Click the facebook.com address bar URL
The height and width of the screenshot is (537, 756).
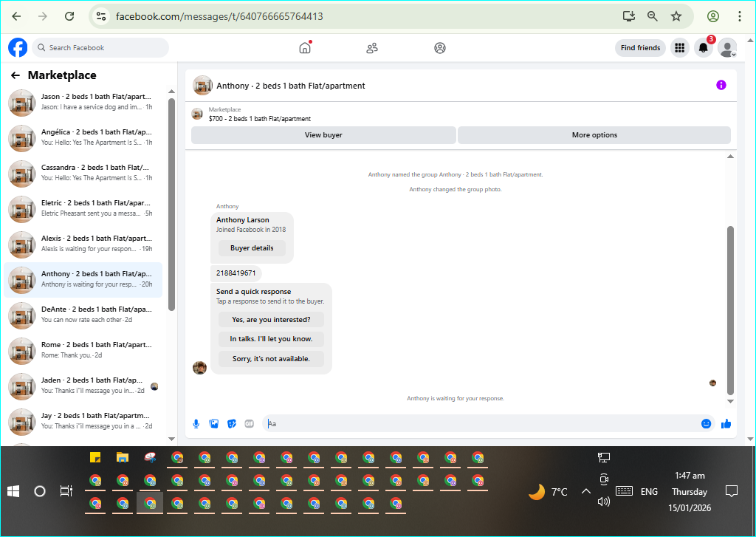point(219,16)
